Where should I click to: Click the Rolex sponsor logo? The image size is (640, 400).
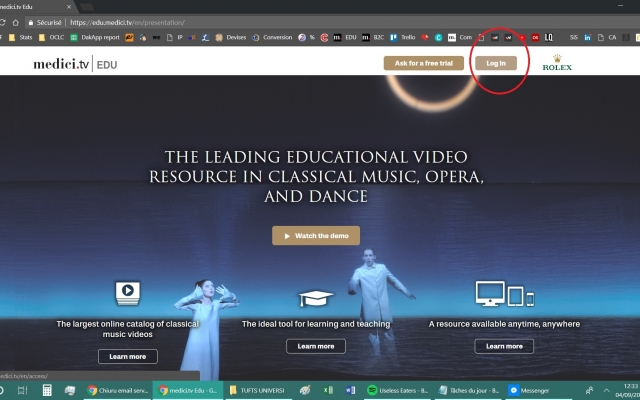pos(556,63)
